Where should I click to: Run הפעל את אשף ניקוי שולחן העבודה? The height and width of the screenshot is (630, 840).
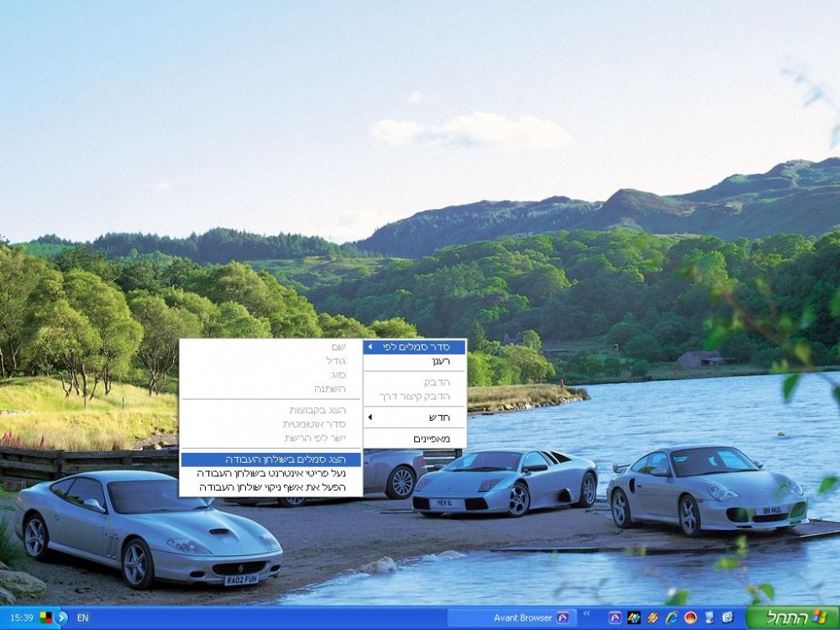(x=271, y=487)
